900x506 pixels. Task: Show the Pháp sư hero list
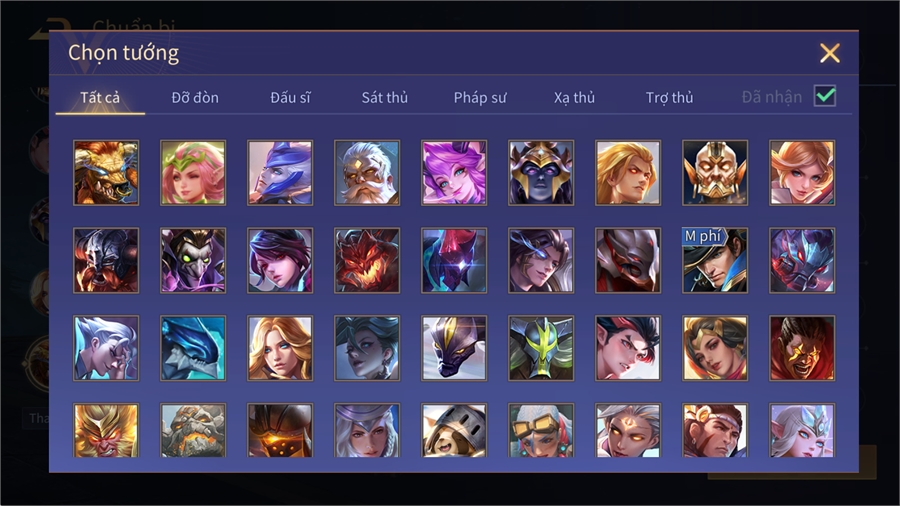click(x=480, y=98)
